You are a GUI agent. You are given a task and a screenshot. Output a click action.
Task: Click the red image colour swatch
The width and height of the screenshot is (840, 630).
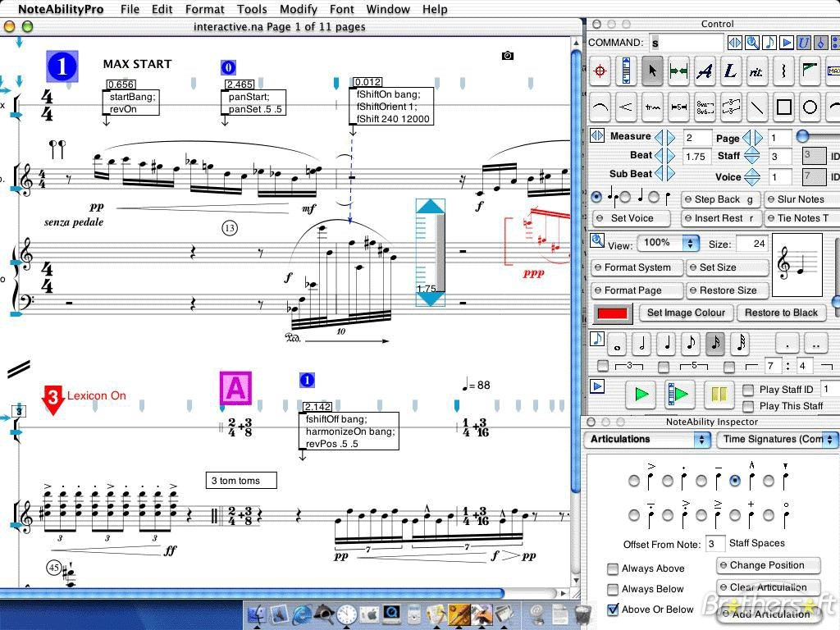(613, 313)
